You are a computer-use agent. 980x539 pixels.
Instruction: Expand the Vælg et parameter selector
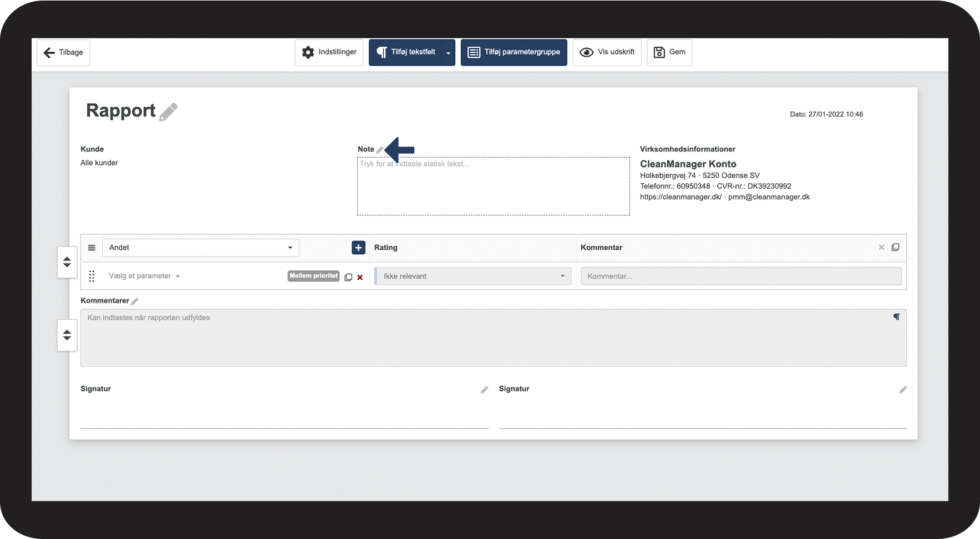point(144,276)
